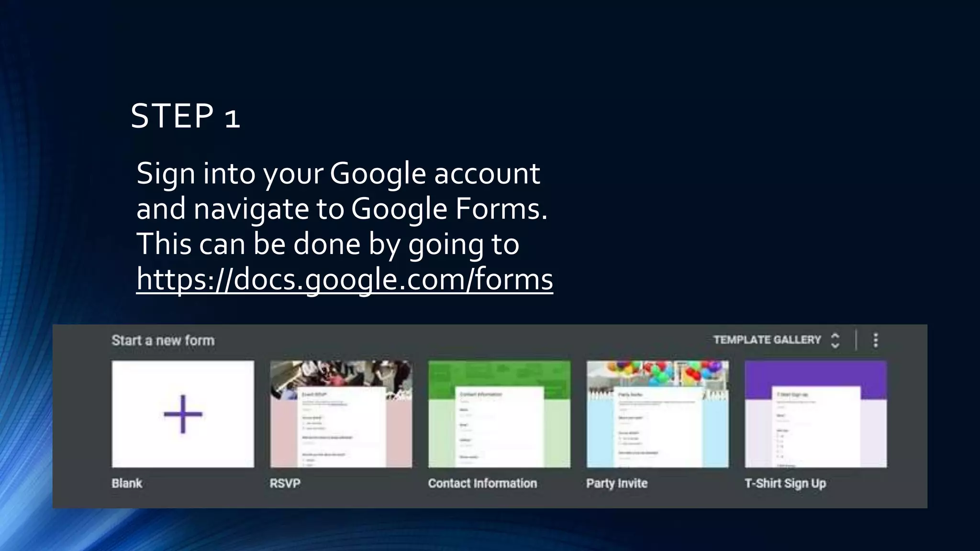
Task: Click the 'Party Invite' label
Action: click(x=617, y=484)
